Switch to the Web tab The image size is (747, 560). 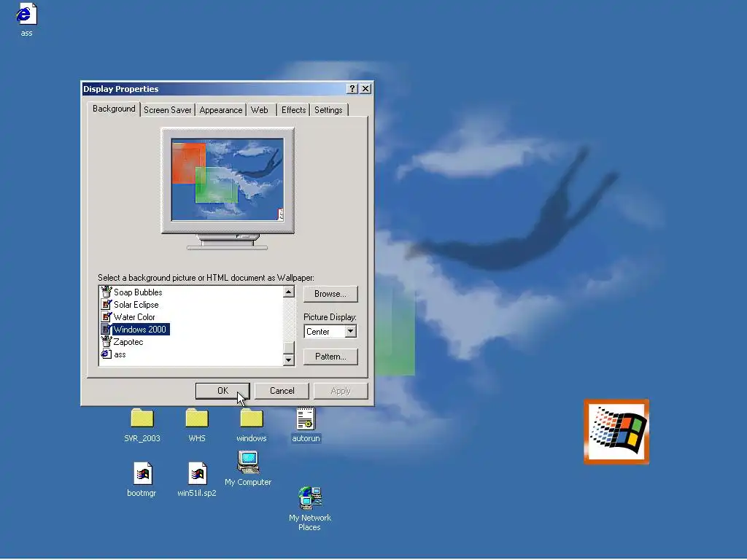click(x=260, y=110)
